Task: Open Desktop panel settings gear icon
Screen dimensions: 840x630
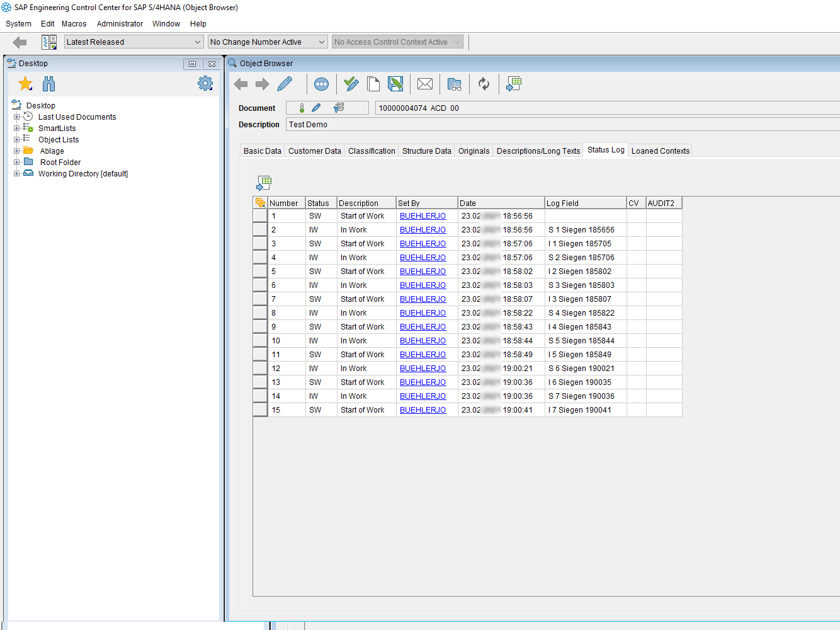Action: pos(205,83)
